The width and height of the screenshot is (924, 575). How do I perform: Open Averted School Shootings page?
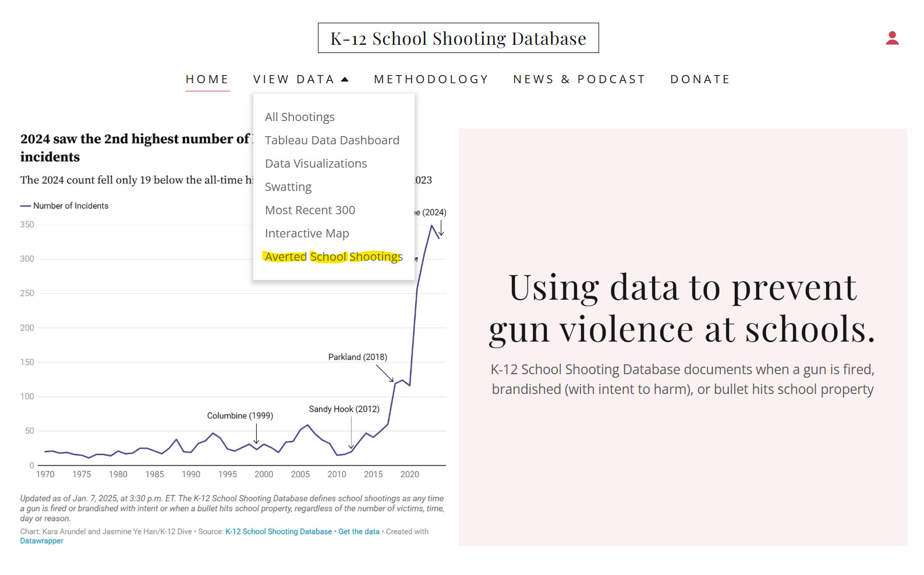coord(334,257)
